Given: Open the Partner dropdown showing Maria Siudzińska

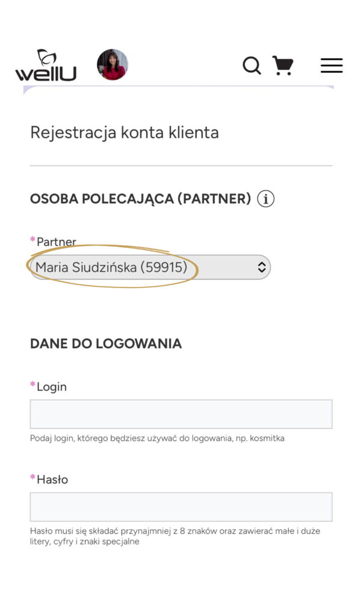Looking at the screenshot, I should click(144, 267).
